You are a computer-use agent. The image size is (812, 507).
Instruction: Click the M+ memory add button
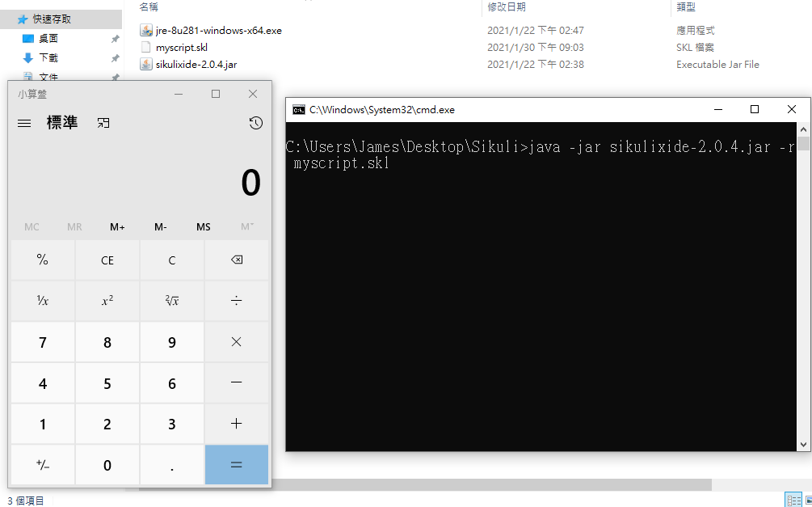[117, 226]
